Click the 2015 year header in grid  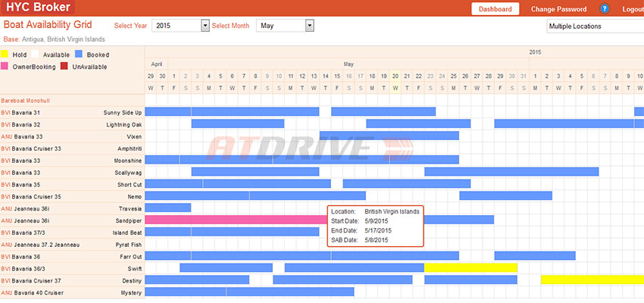tap(535, 52)
